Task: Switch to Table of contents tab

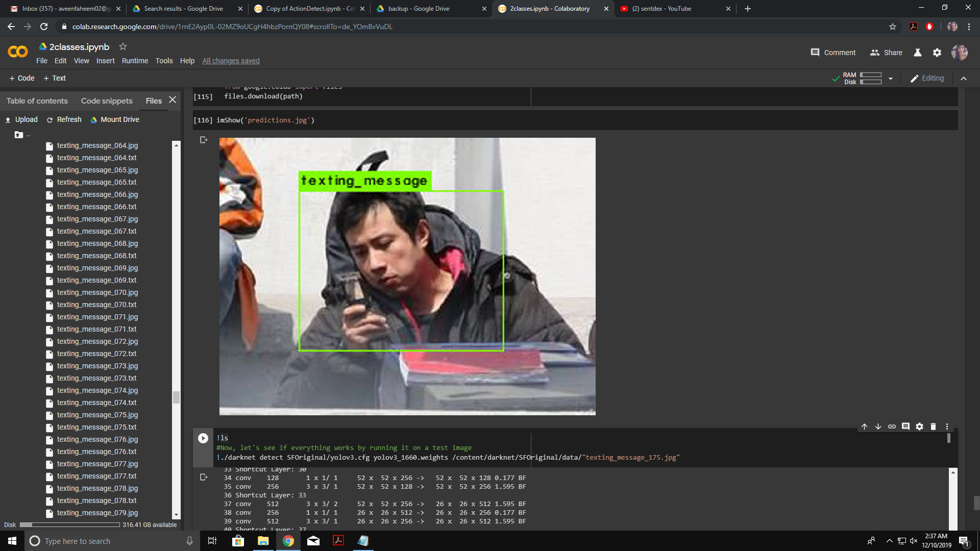Action: tap(37, 101)
